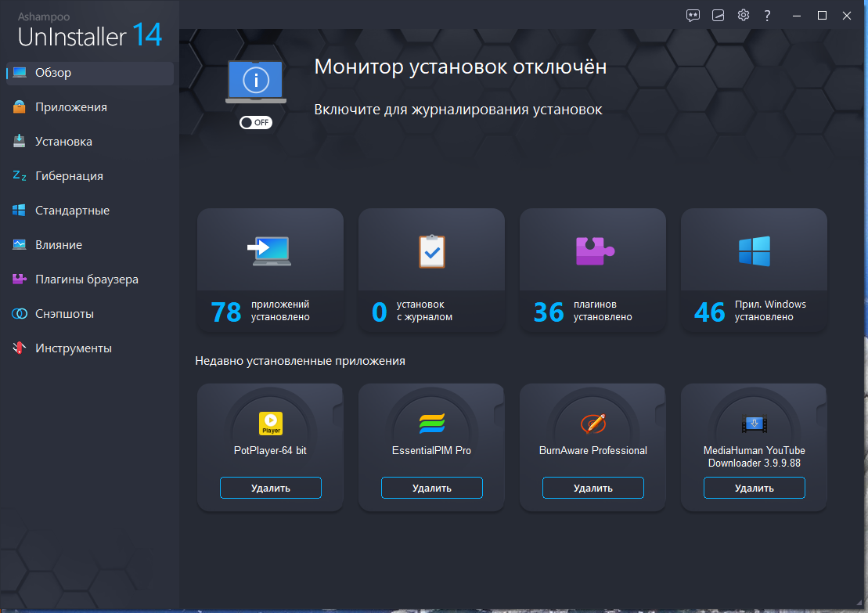Click the clipboard checkmark logged installs icon
This screenshot has width=868, height=613.
pos(432,251)
